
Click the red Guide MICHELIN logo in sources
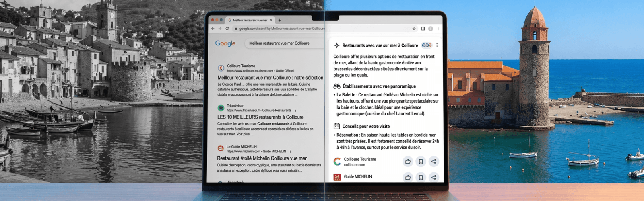pyautogui.click(x=337, y=177)
